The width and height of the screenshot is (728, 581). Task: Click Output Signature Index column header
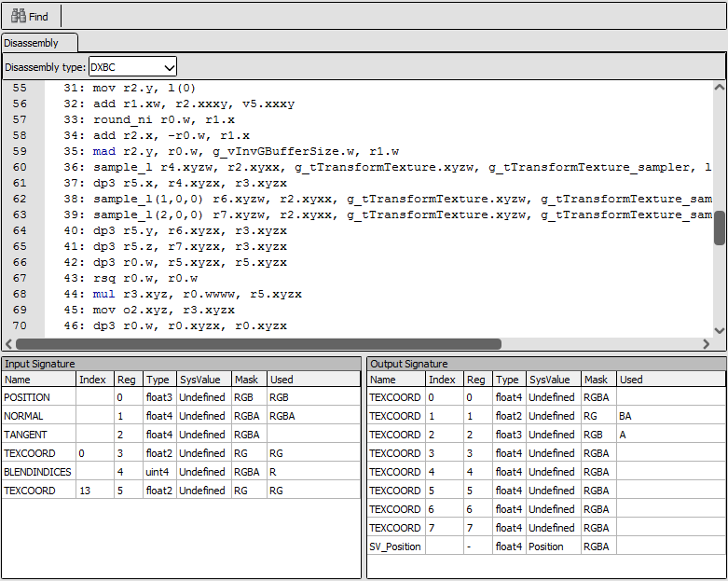click(x=445, y=380)
